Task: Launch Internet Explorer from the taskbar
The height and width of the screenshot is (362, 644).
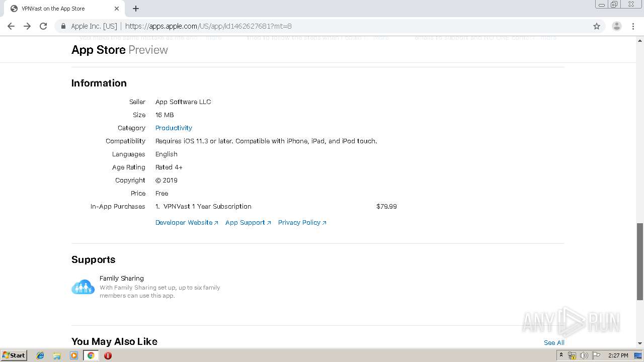Action: [x=40, y=355]
